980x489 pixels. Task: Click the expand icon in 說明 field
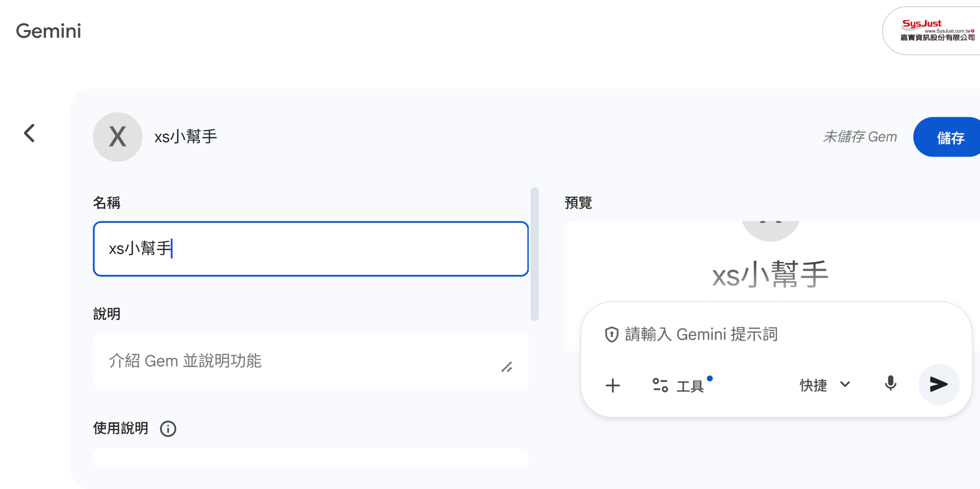click(507, 367)
